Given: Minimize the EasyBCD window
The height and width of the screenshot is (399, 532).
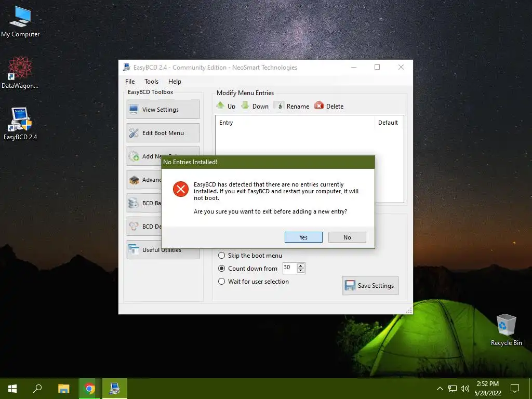Looking at the screenshot, I should pos(353,67).
